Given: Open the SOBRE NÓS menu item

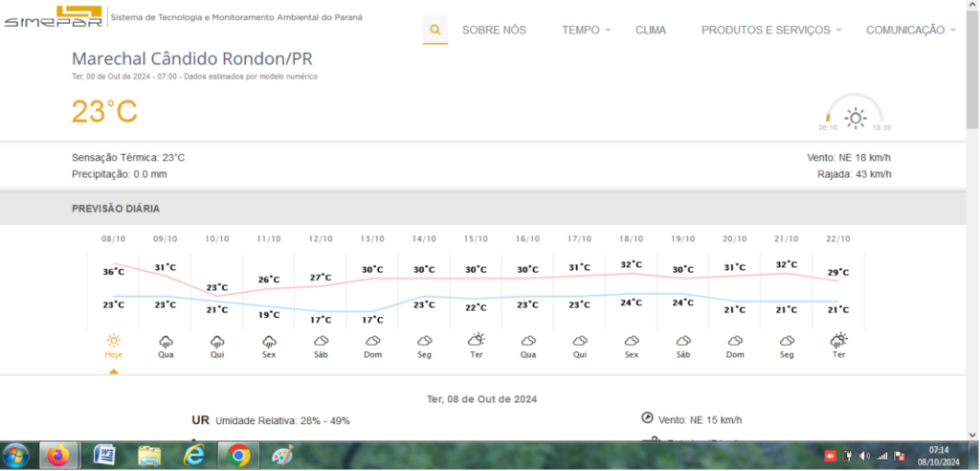Looking at the screenshot, I should (x=494, y=30).
